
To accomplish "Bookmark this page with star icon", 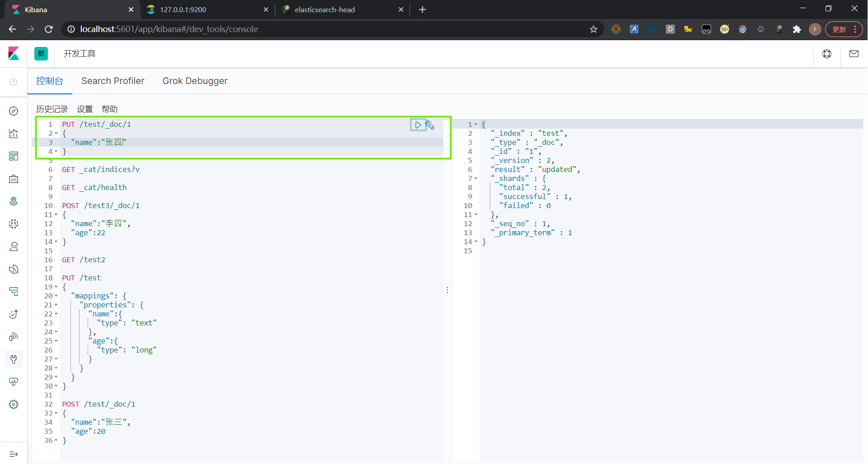I will click(594, 29).
